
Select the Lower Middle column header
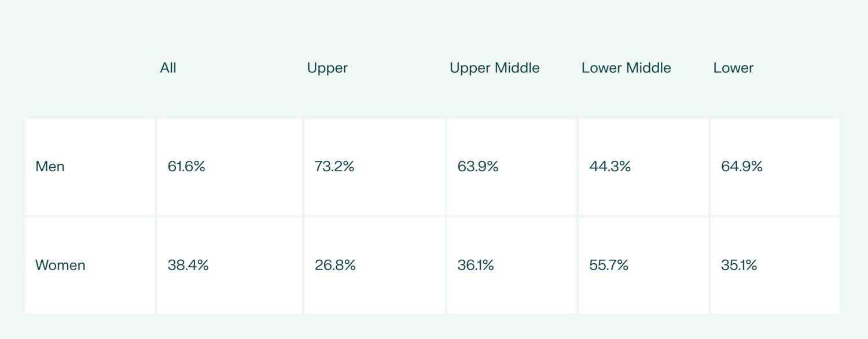[626, 68]
